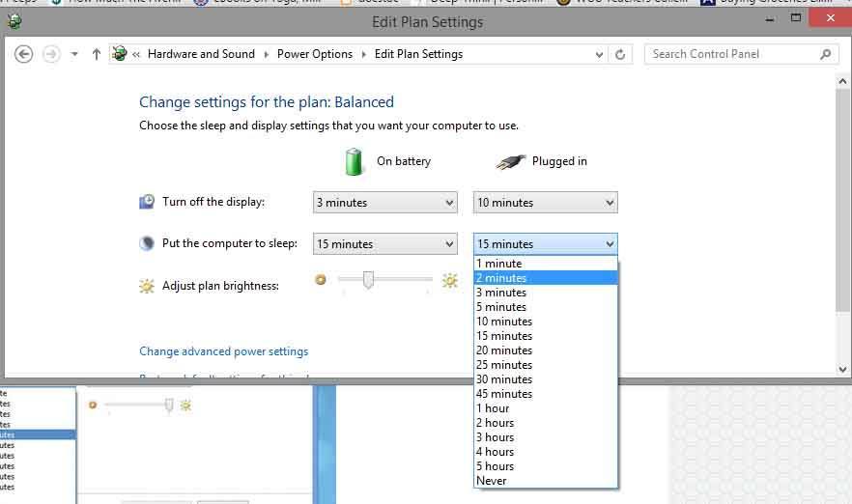This screenshot has height=504, width=852.
Task: Select 4 hours option
Action: pos(546,451)
